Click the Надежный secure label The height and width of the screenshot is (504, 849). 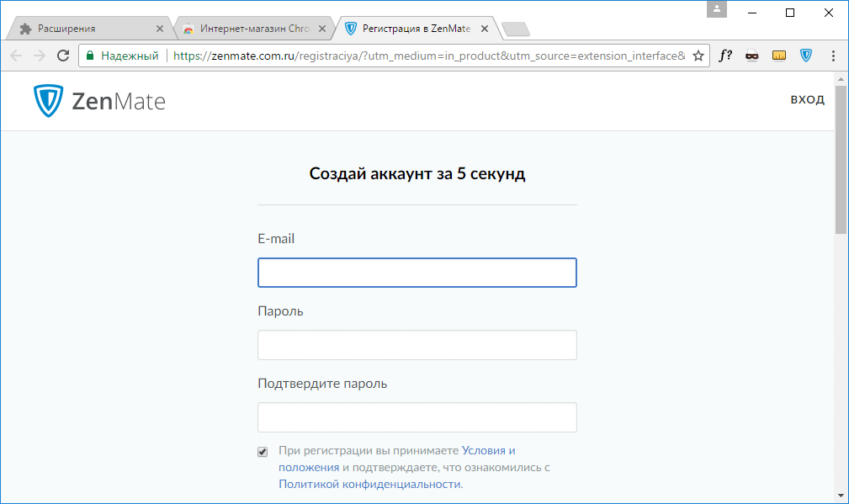coord(130,56)
